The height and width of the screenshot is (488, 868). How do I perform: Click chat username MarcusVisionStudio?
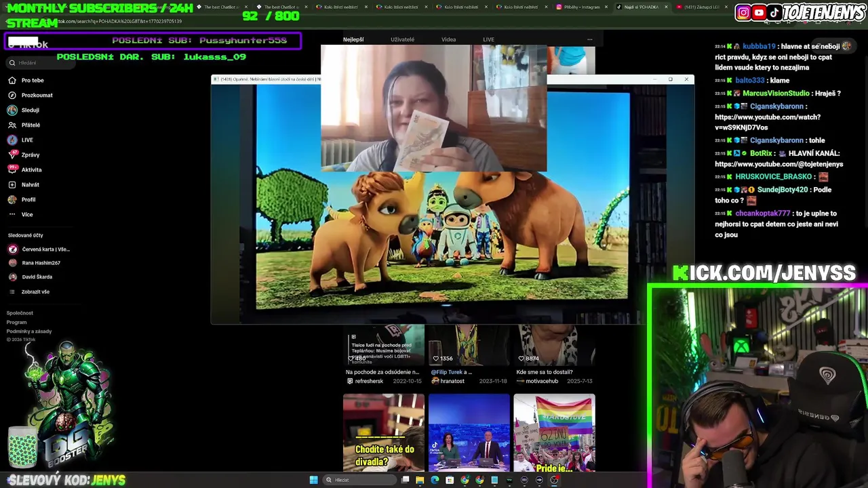[776, 93]
